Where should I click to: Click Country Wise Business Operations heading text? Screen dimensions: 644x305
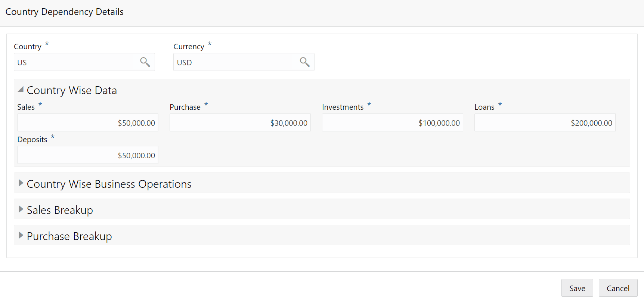(109, 184)
